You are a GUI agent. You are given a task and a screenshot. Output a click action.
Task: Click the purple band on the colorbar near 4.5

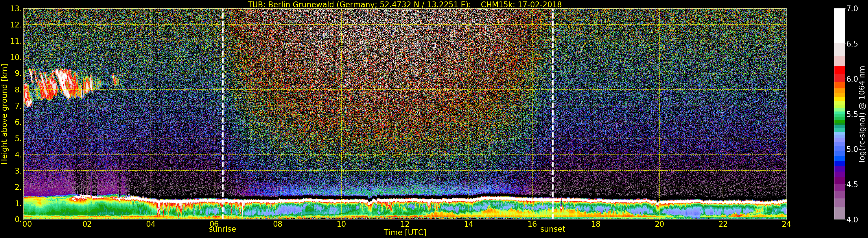point(839,183)
